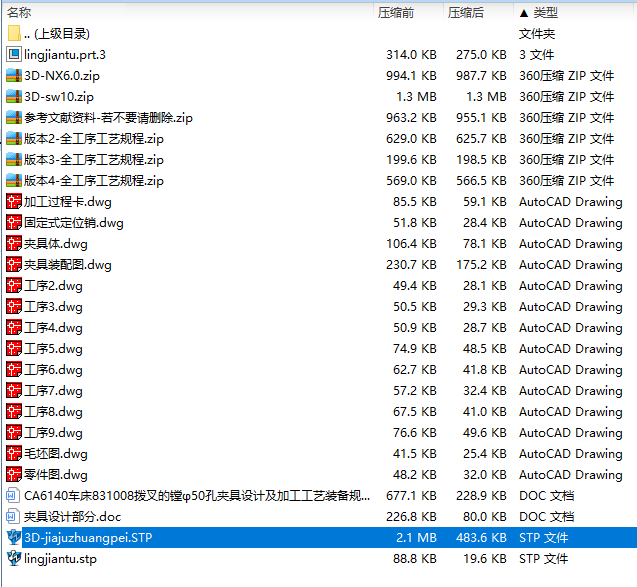The image size is (637, 587).
Task: Toggle sort order on 类型 column header
Action: click(x=545, y=13)
